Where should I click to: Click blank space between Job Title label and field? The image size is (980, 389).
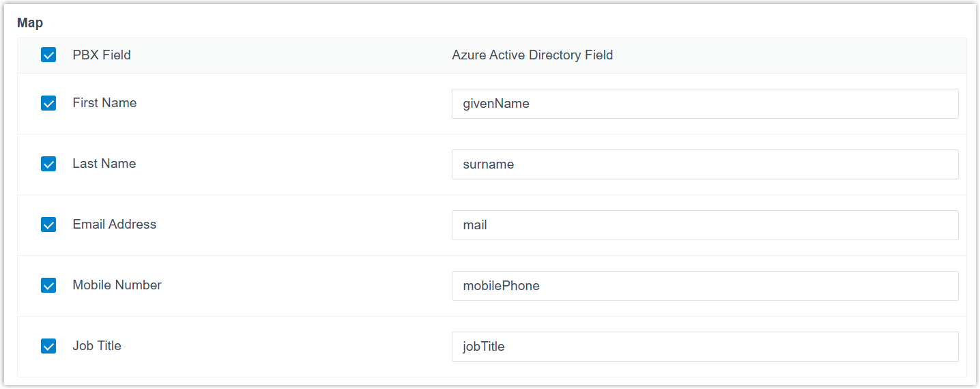click(287, 347)
